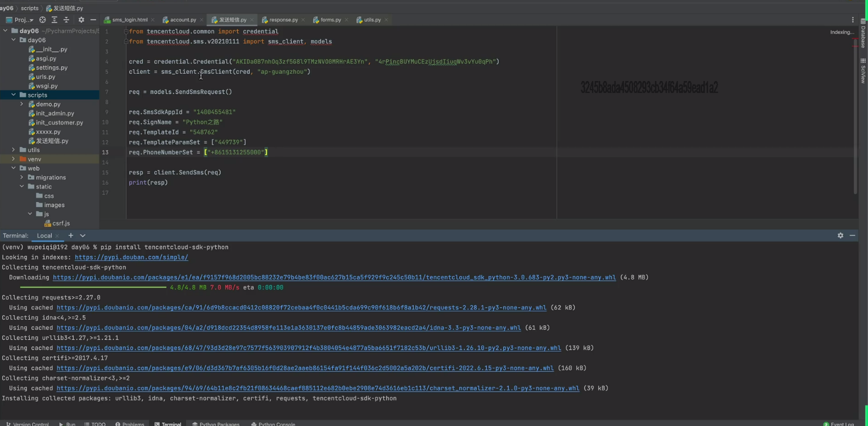Screen dimensions: 868x426
Task: Click the idna-3.3 wheel link
Action: tap(288, 328)
